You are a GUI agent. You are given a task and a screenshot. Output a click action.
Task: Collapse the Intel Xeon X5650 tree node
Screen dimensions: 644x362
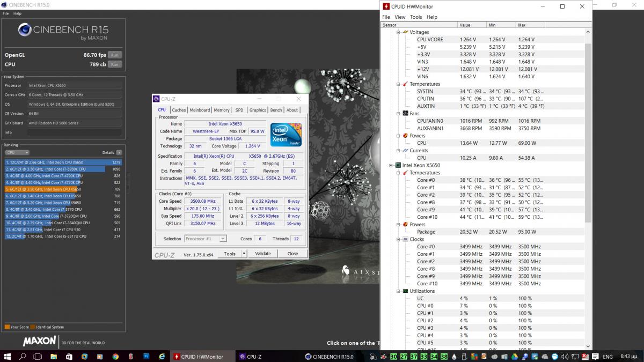[391, 166]
